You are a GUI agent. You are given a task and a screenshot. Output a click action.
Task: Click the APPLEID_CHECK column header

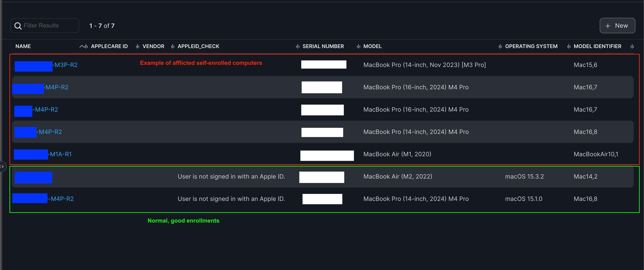pos(198,46)
